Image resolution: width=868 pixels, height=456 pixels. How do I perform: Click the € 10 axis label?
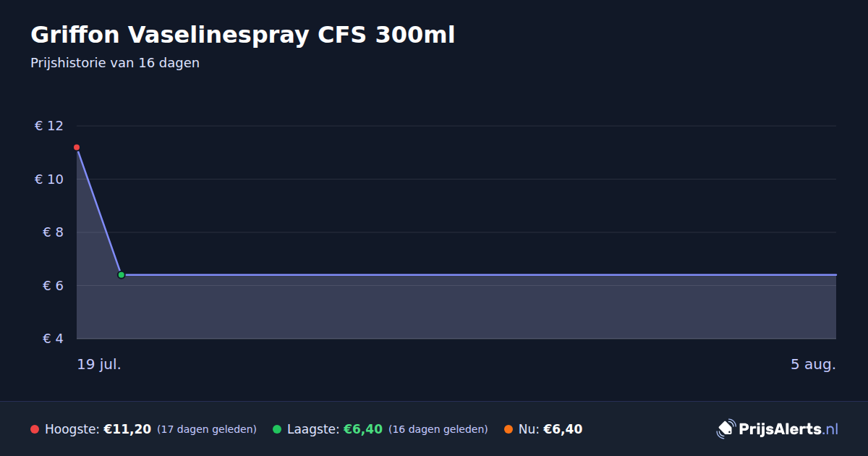pyautogui.click(x=49, y=179)
